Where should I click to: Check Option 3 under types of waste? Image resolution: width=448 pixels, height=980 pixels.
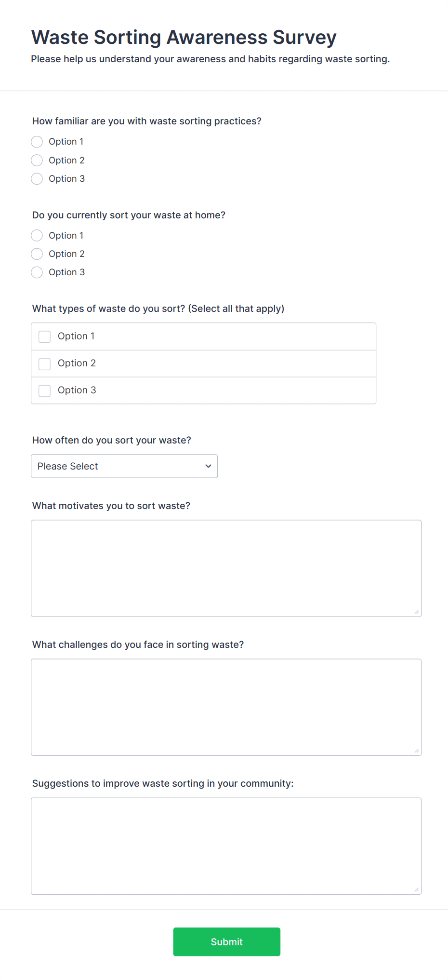(x=45, y=390)
